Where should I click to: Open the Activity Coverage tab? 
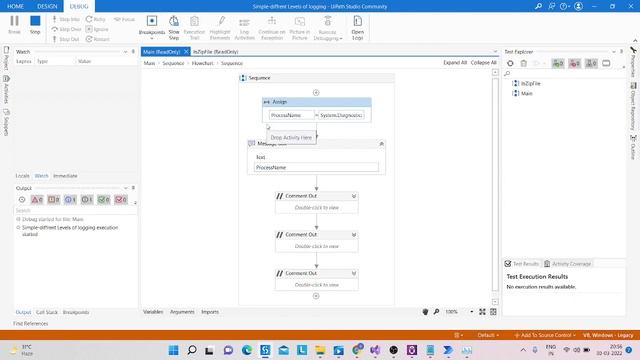(567, 264)
